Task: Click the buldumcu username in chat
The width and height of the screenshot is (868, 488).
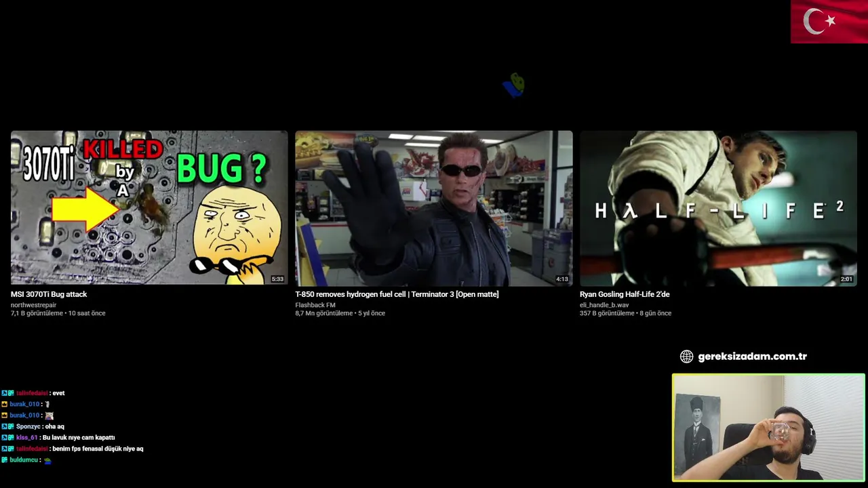Action: pos(24,460)
